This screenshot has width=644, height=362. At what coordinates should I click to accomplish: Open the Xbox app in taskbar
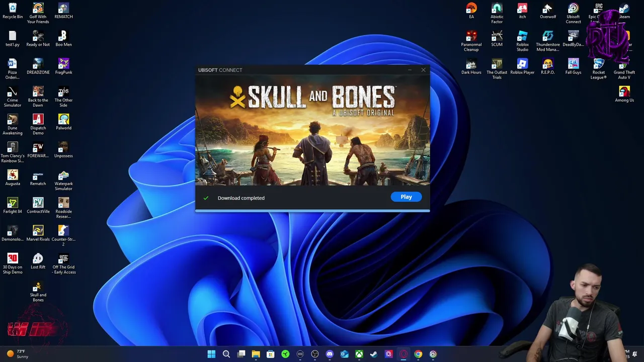pyautogui.click(x=359, y=354)
